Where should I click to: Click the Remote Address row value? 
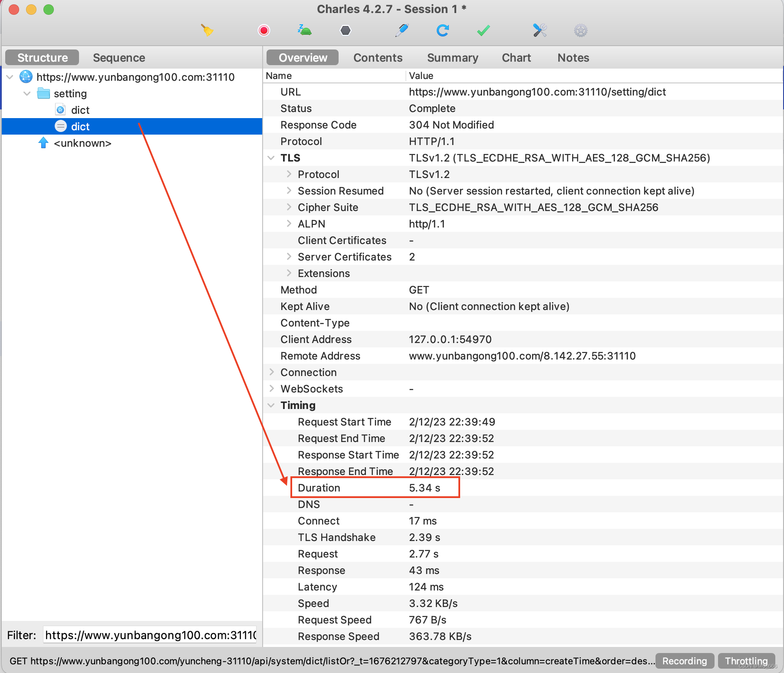pos(522,356)
